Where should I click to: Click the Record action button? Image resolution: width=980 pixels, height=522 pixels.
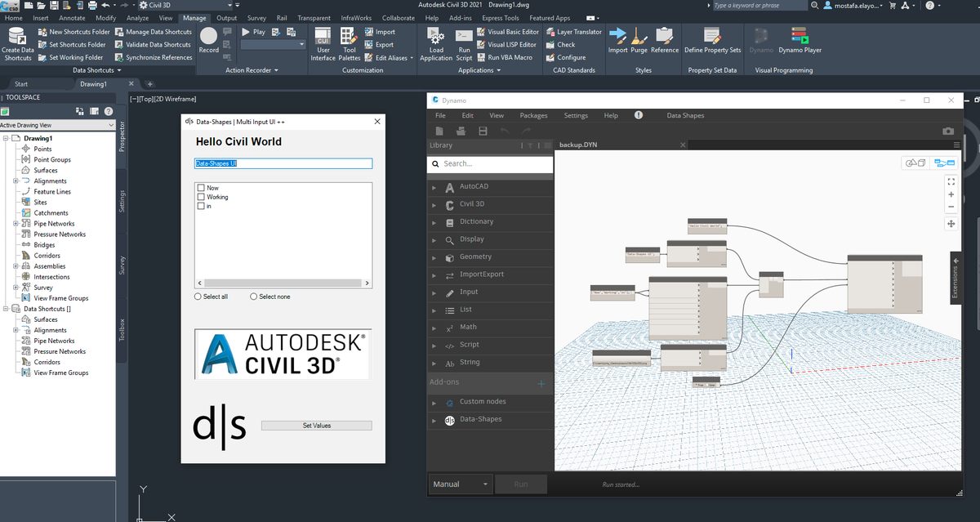(209, 39)
